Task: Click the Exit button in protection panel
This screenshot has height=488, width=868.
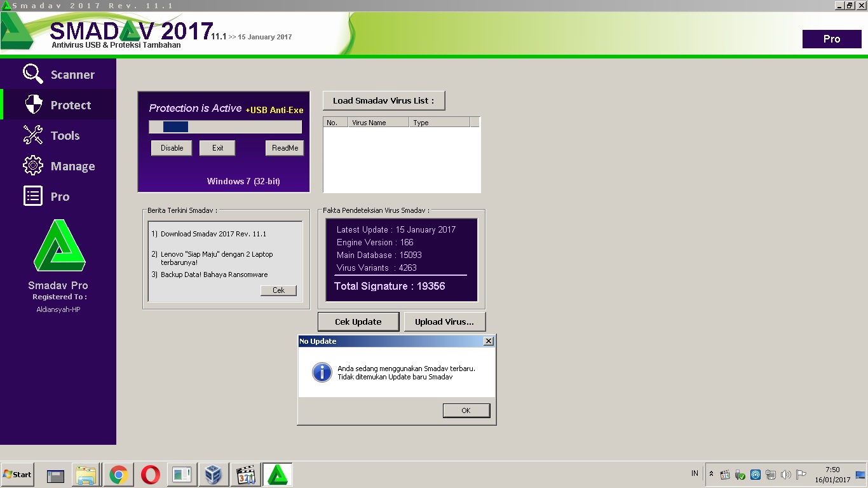Action: (x=217, y=148)
